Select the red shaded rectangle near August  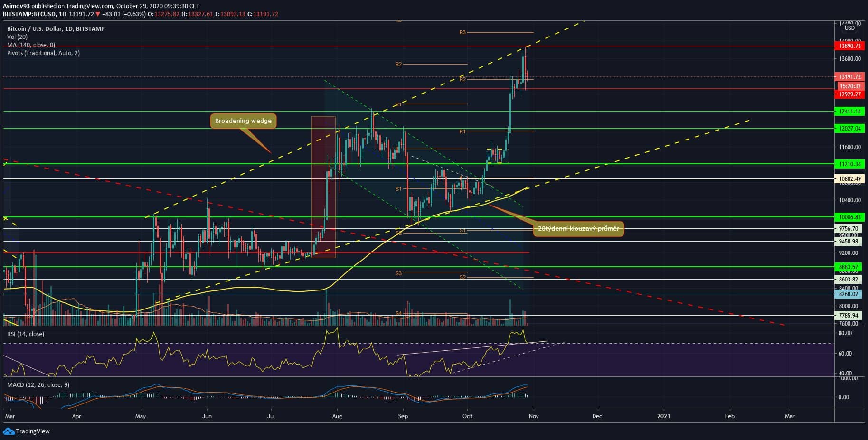point(323,187)
